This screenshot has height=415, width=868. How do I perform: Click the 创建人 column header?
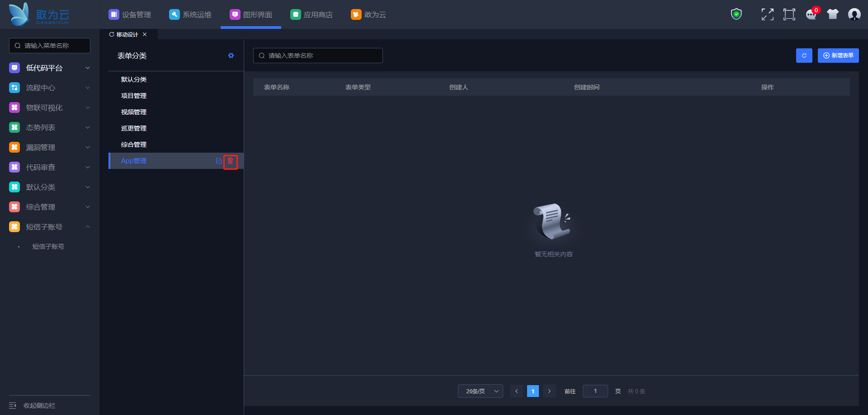[x=459, y=87]
